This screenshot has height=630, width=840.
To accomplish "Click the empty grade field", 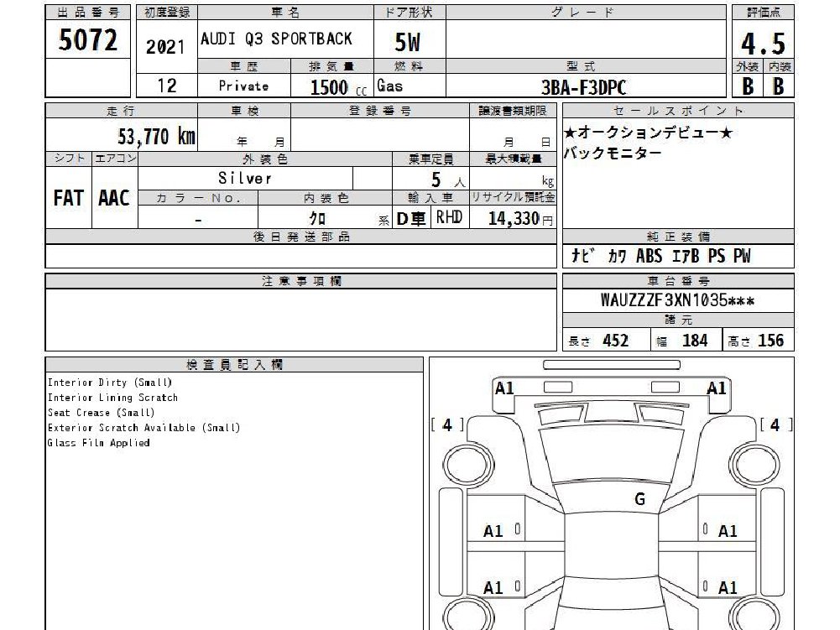I will click(x=586, y=39).
